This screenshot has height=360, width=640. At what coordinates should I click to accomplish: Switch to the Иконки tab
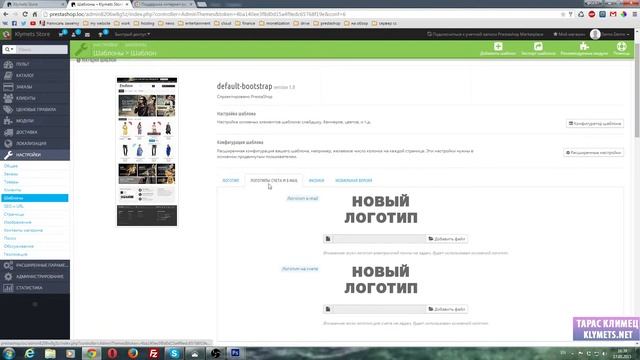(x=316, y=180)
